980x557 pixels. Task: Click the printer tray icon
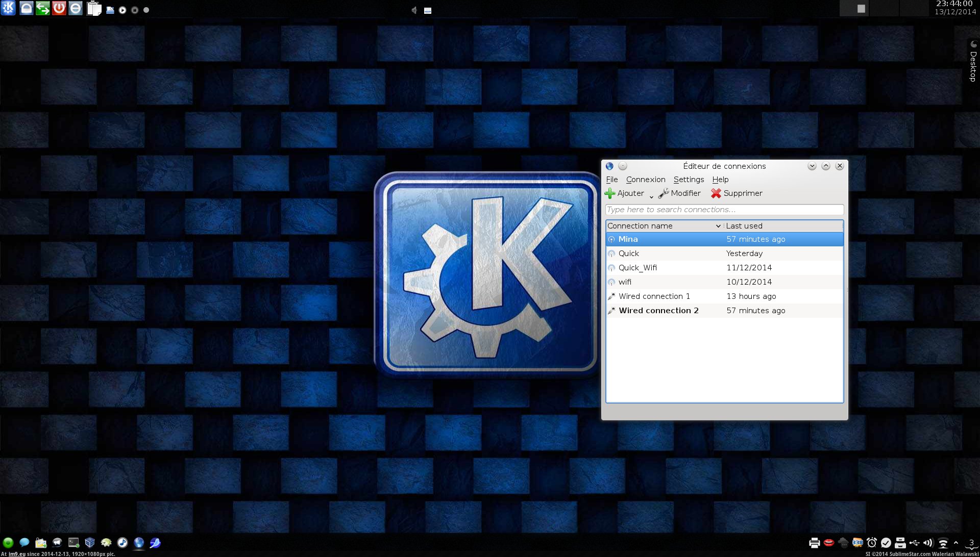coord(815,543)
